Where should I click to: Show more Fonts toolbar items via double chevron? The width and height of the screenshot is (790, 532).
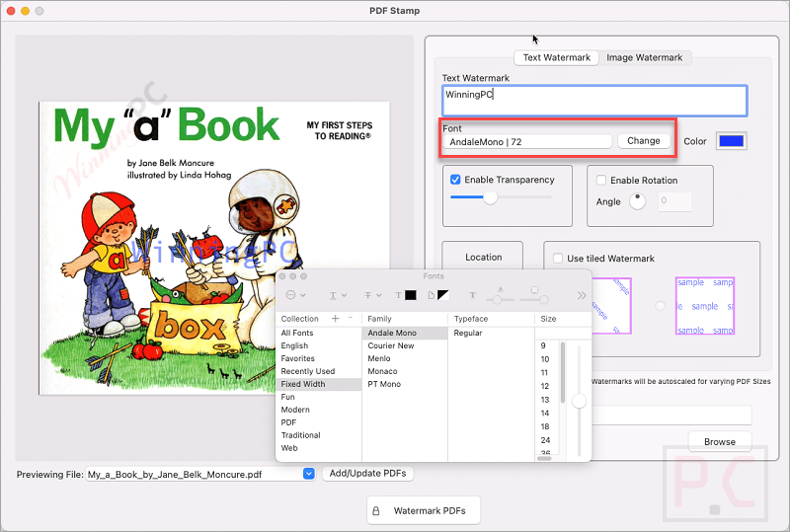coord(582,296)
